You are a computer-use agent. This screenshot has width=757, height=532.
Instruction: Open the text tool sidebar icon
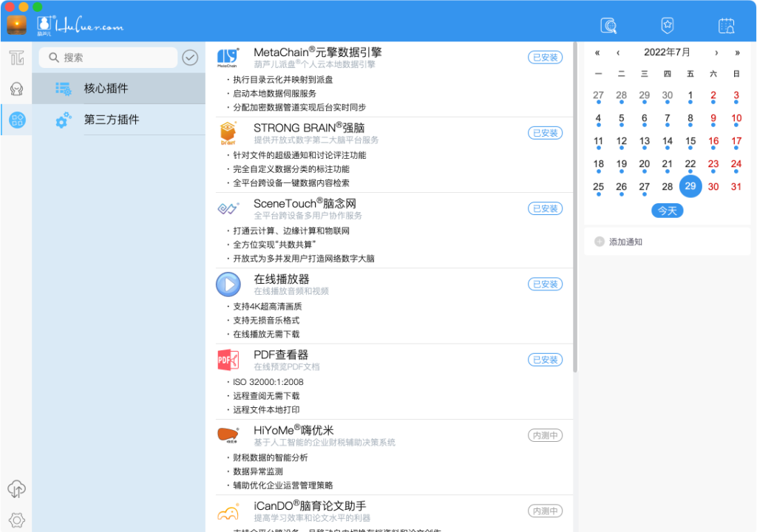16,58
